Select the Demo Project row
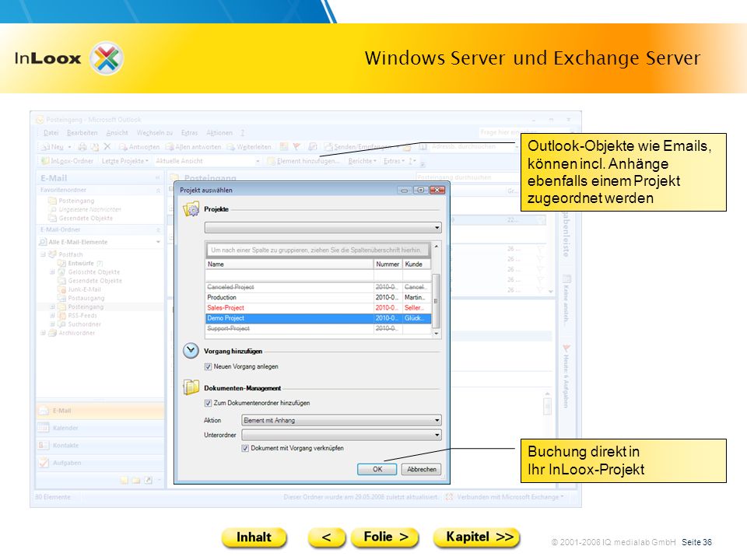 [x=318, y=318]
